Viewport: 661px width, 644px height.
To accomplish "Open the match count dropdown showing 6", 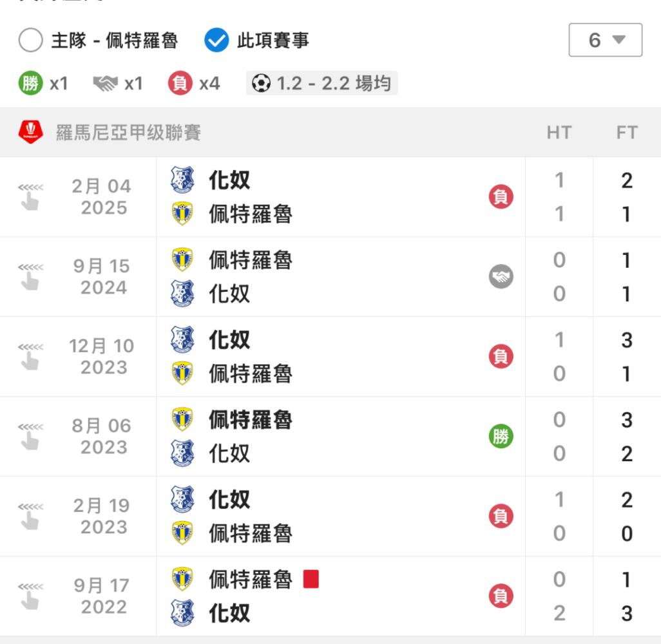I will [x=605, y=40].
